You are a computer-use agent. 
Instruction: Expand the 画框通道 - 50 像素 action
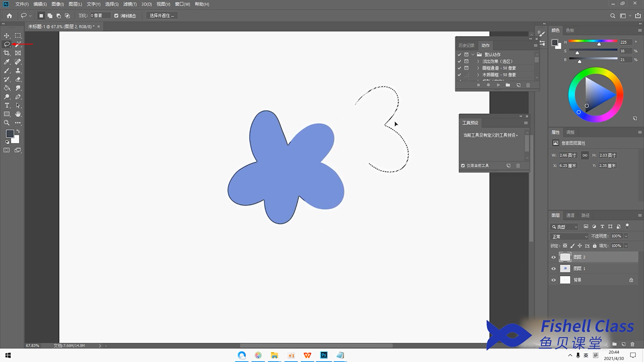click(478, 68)
